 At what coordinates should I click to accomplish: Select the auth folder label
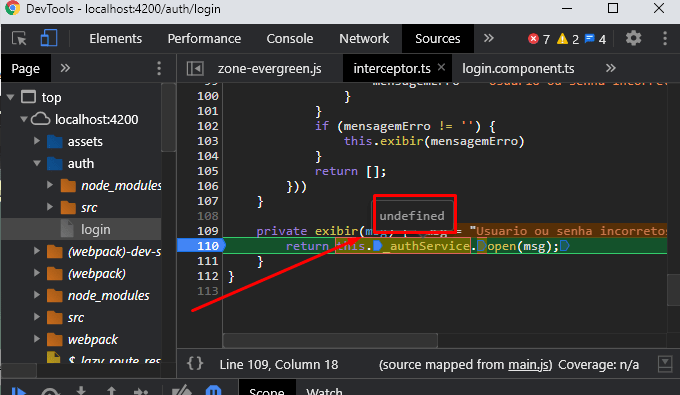click(x=81, y=163)
